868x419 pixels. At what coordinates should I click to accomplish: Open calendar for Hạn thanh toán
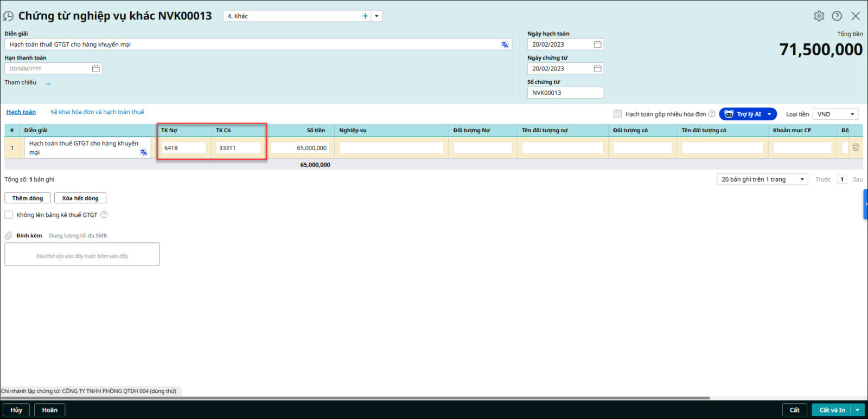click(95, 69)
